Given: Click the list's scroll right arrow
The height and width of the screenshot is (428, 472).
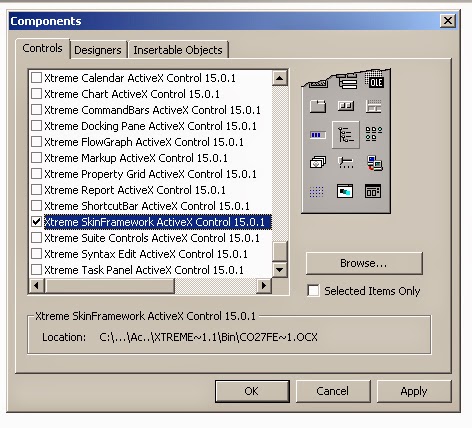Looking at the screenshot, I should pyautogui.click(x=264, y=285).
